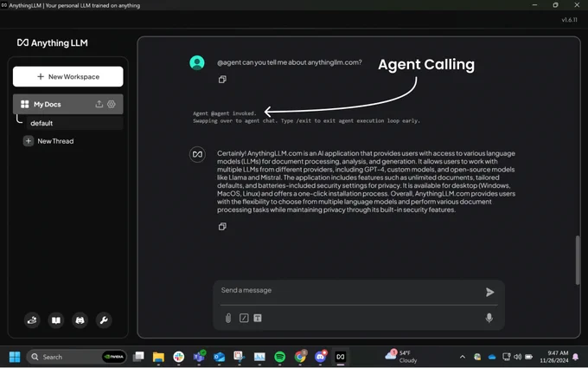The height and width of the screenshot is (368, 588).
Task: Open instance settings wrench icon
Action: [x=104, y=320]
